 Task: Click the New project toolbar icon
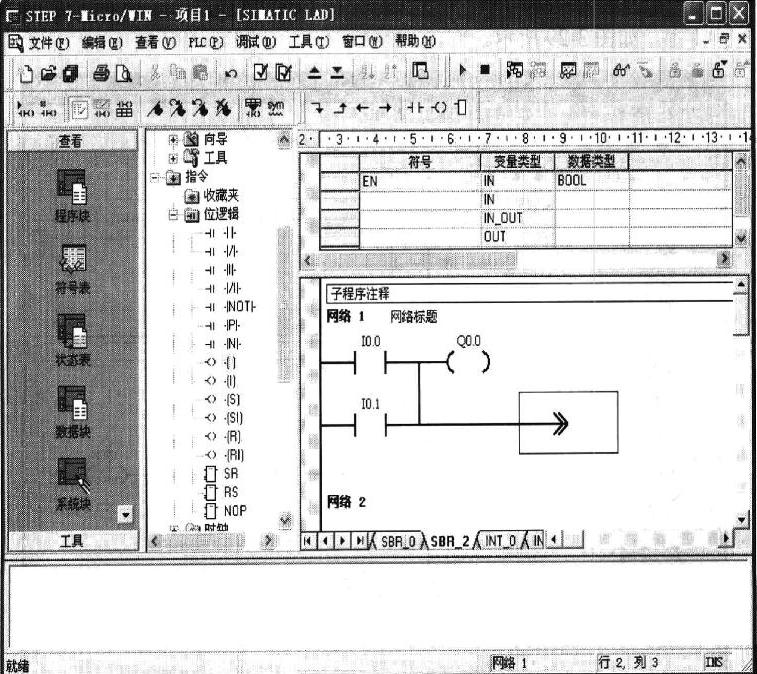25,73
